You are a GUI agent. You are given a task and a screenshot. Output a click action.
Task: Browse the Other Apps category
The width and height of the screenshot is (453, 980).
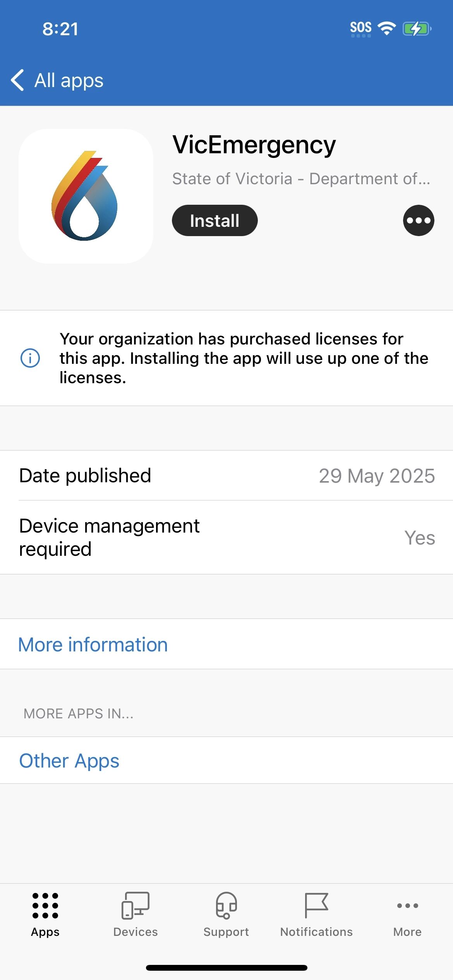[x=69, y=761]
